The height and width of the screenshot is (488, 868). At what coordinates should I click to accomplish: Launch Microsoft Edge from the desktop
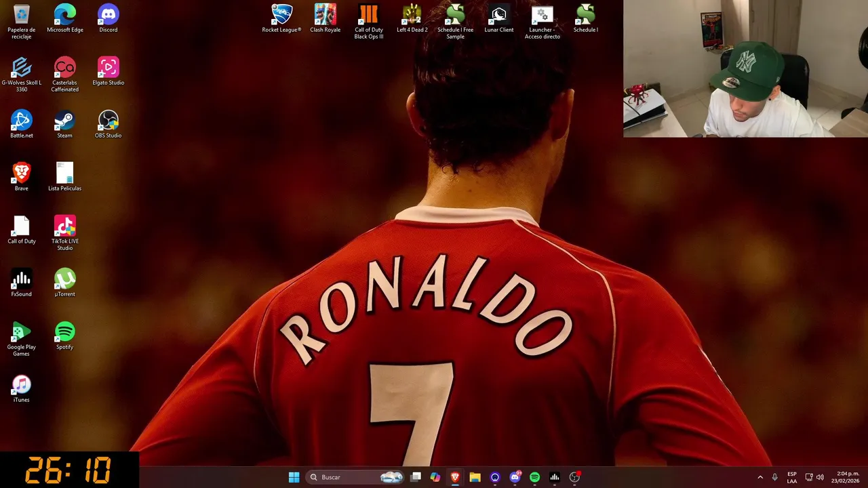[64, 18]
